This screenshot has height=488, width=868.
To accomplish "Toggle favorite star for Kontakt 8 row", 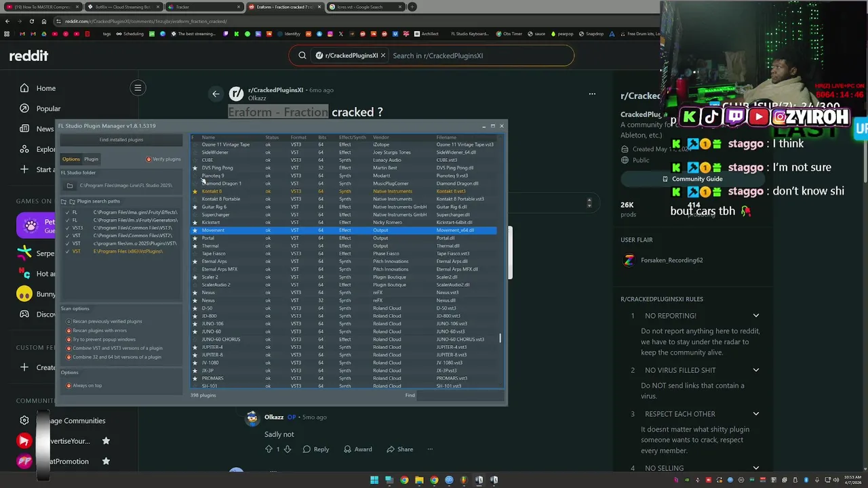I will tap(195, 191).
